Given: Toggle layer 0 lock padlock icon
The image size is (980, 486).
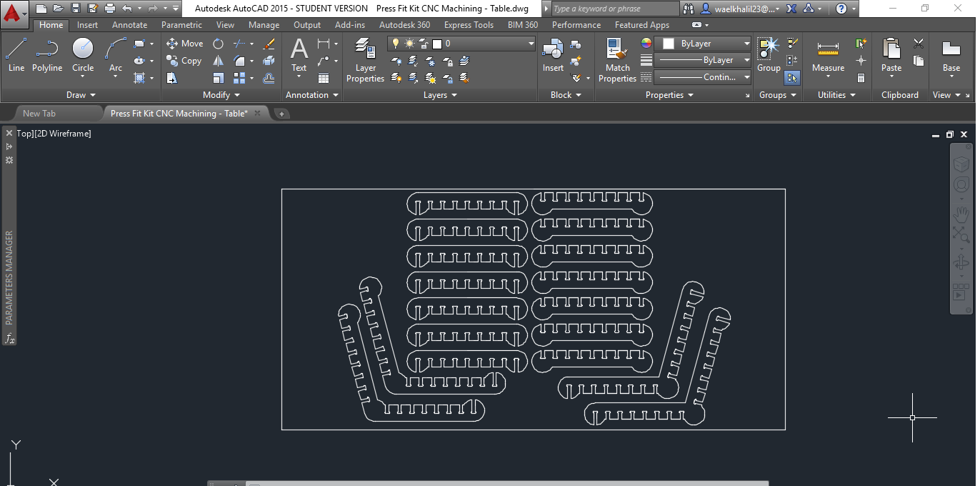Looking at the screenshot, I should click(x=422, y=44).
